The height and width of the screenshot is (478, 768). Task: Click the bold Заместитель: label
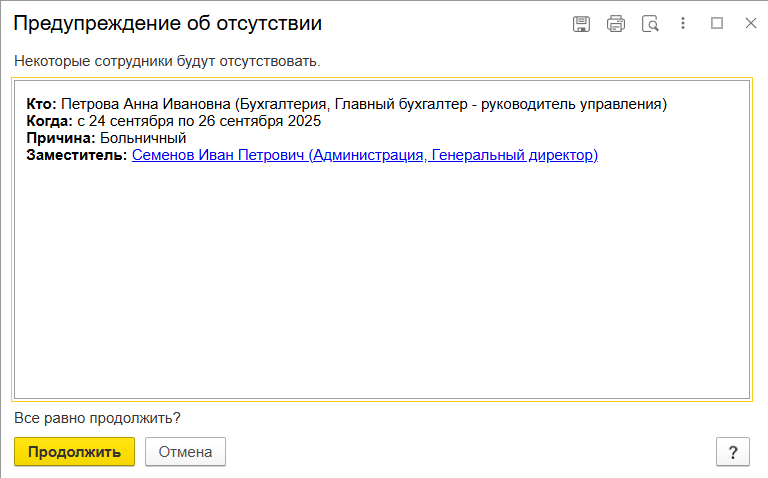tap(77, 155)
